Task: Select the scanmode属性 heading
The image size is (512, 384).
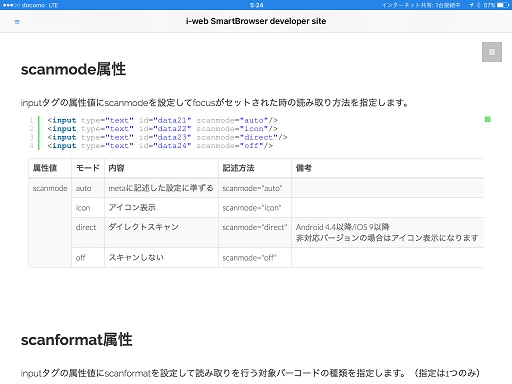Action: [73, 69]
